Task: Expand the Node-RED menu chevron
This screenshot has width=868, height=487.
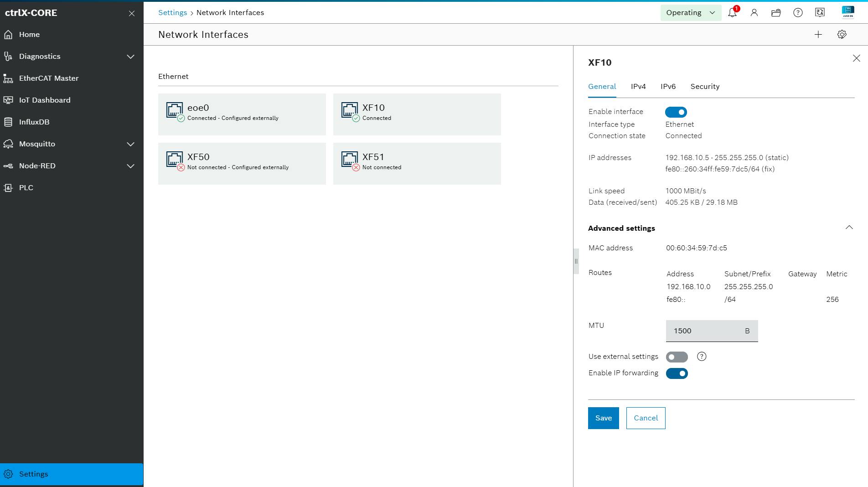Action: point(130,166)
